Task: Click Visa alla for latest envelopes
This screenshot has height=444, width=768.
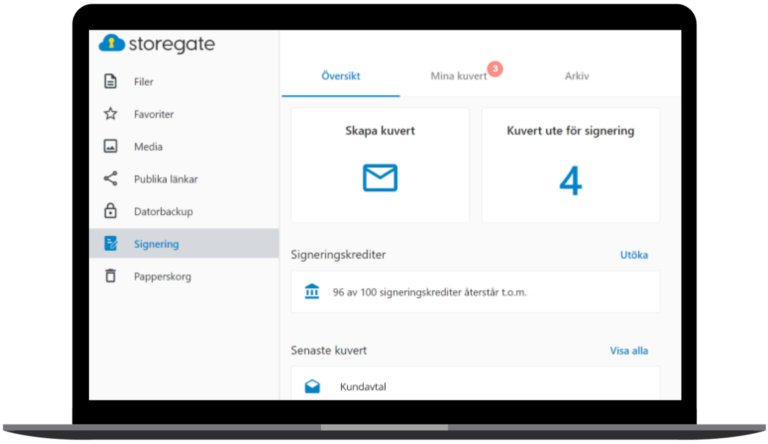Action: [629, 351]
